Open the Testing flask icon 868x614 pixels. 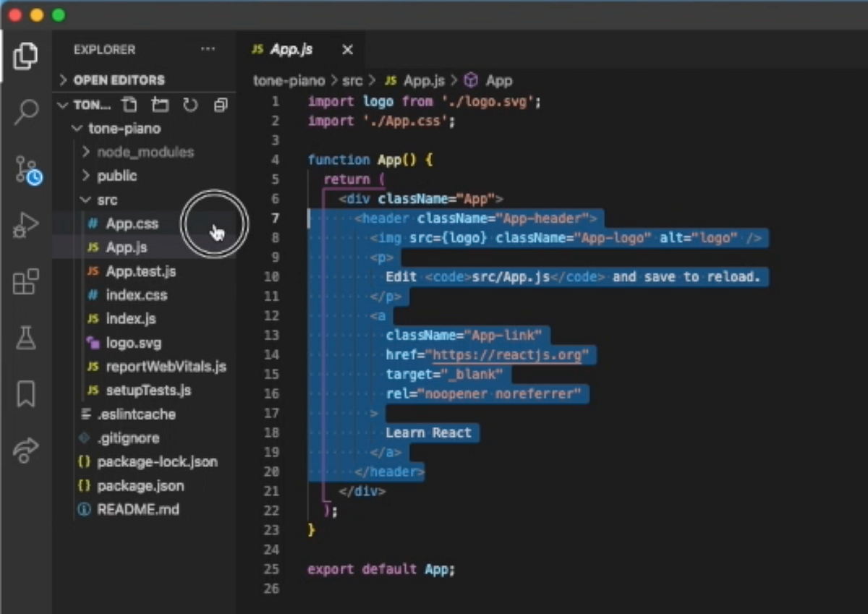(x=26, y=338)
